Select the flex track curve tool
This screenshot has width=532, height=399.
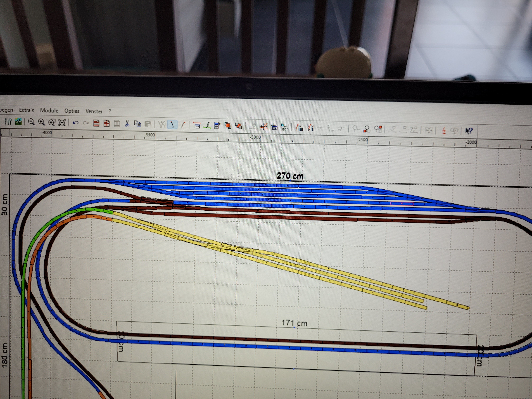[x=183, y=125]
